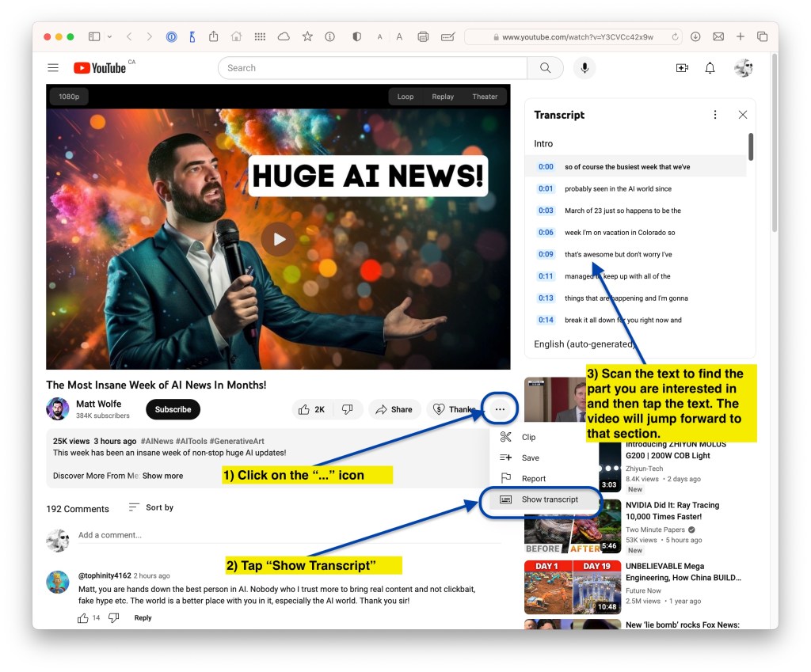This screenshot has height=672, width=811.
Task: Open the notifications bell
Action: click(x=710, y=68)
